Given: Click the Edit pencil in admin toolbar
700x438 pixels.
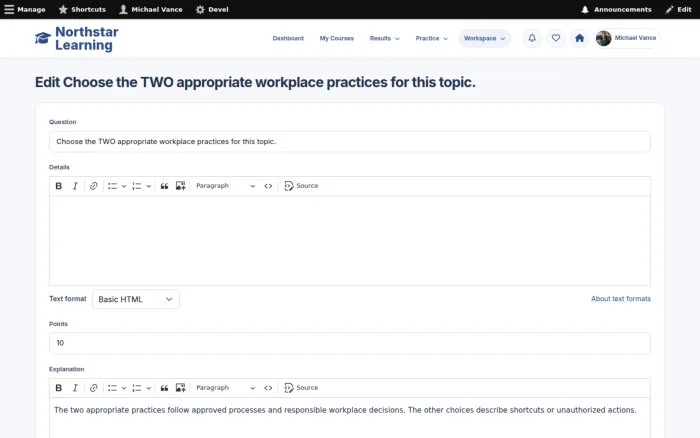Looking at the screenshot, I should pyautogui.click(x=678, y=9).
